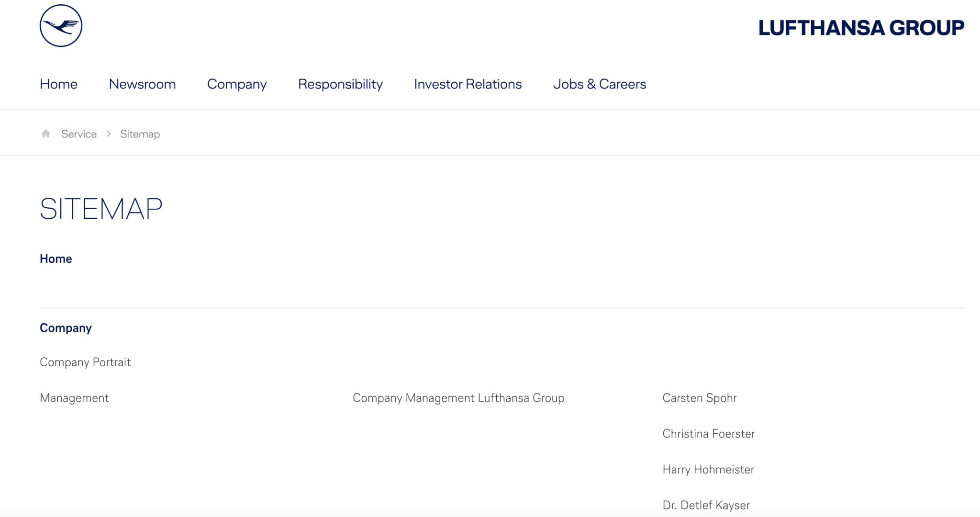Click the Lufthansa crane logo
The height and width of the screenshot is (517, 980).
tap(61, 26)
